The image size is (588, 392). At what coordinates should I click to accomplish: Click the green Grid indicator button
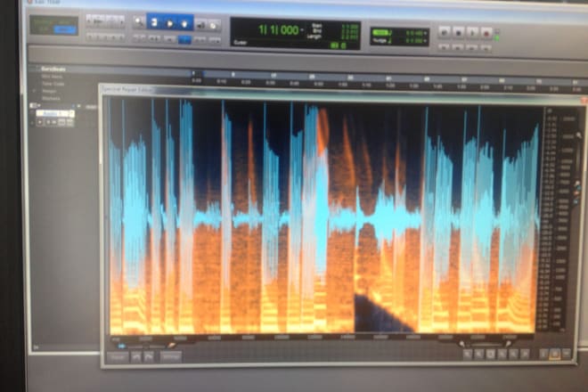[380, 33]
